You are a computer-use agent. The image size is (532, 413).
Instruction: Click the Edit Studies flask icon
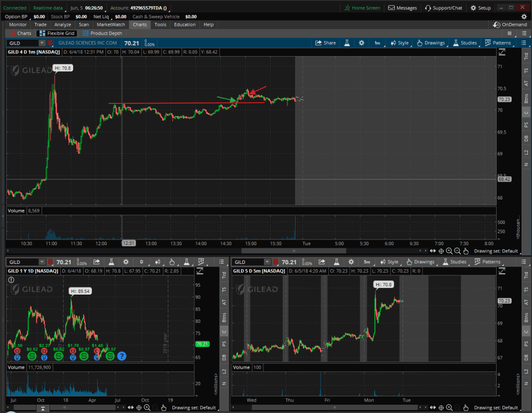coord(347,43)
